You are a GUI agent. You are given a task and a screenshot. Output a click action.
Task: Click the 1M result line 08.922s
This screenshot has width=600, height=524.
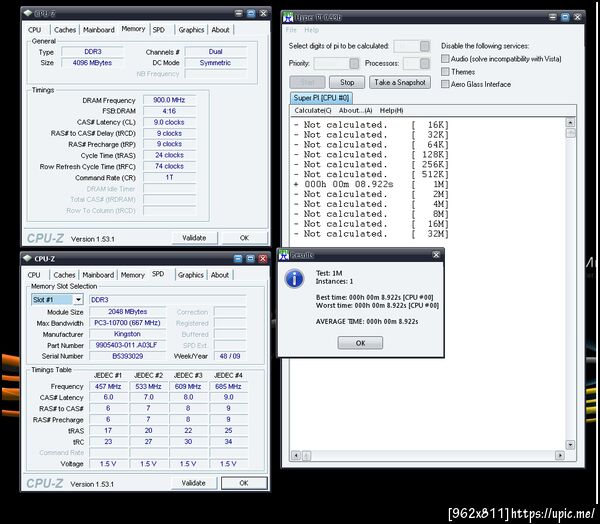pyautogui.click(x=371, y=184)
